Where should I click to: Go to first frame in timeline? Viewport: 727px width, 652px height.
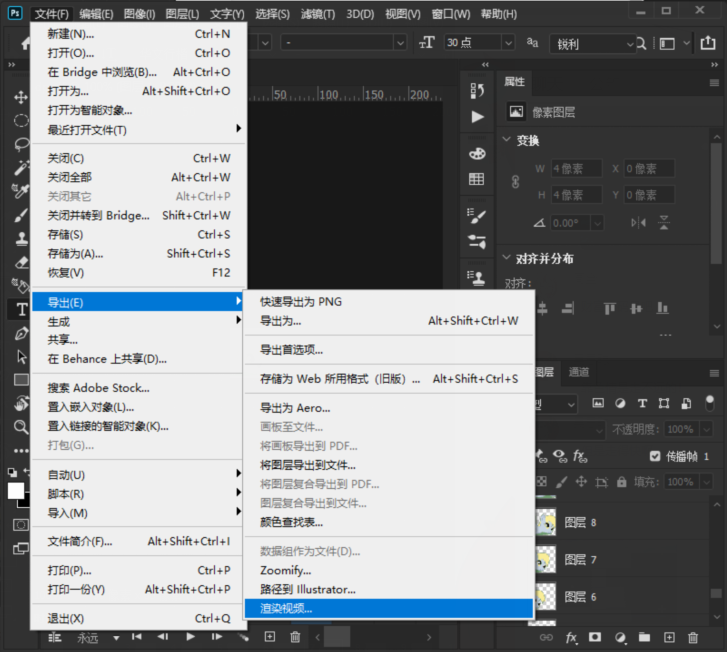tap(136, 637)
